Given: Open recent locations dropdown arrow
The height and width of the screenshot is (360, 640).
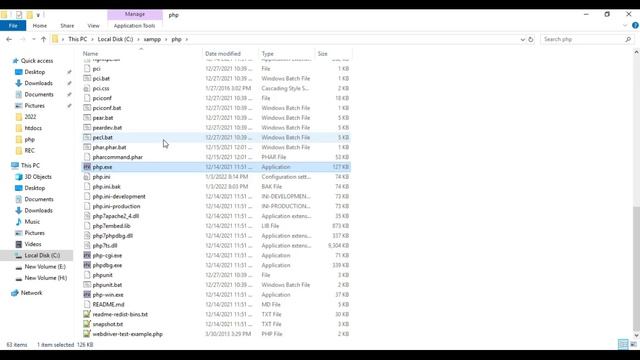Looking at the screenshot, I should click(33, 39).
